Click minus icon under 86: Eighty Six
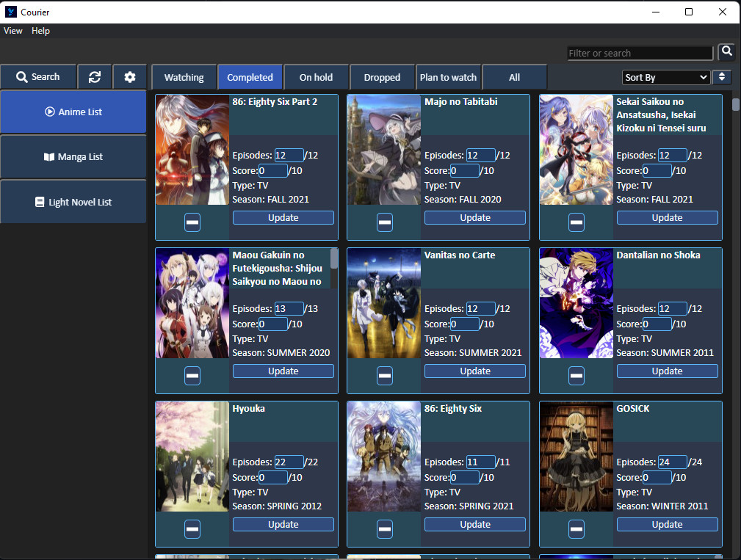This screenshot has height=560, width=741. coord(385,529)
